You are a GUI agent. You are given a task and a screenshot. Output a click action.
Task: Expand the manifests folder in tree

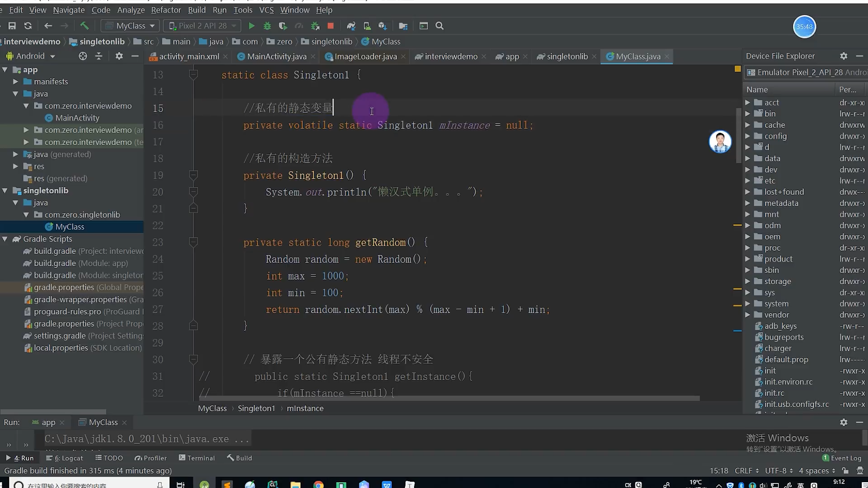pos(15,82)
